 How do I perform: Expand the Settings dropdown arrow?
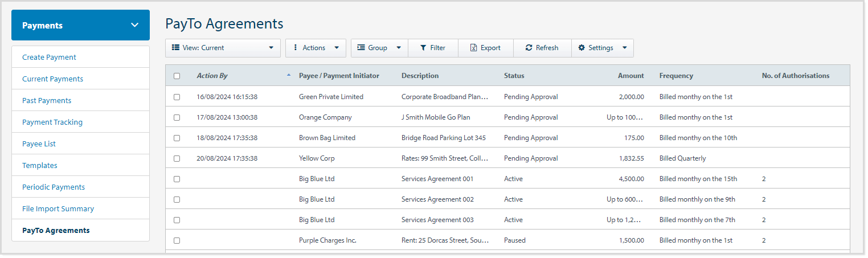click(x=625, y=48)
